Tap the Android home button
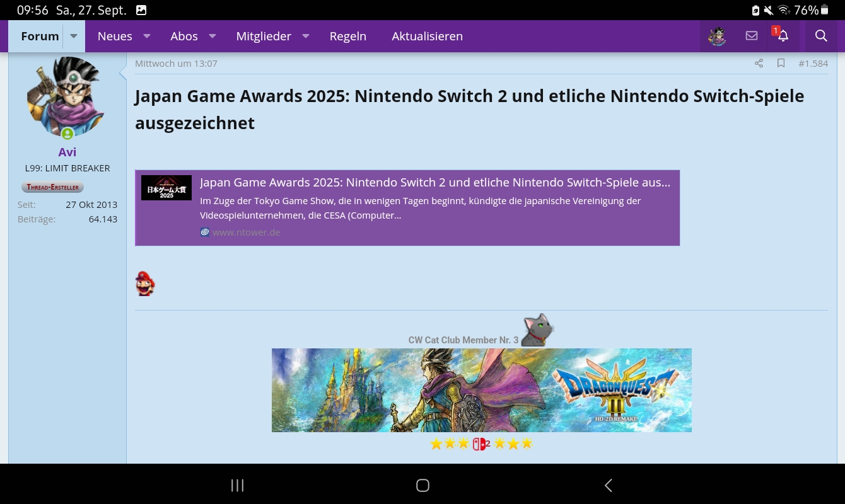 (x=422, y=485)
